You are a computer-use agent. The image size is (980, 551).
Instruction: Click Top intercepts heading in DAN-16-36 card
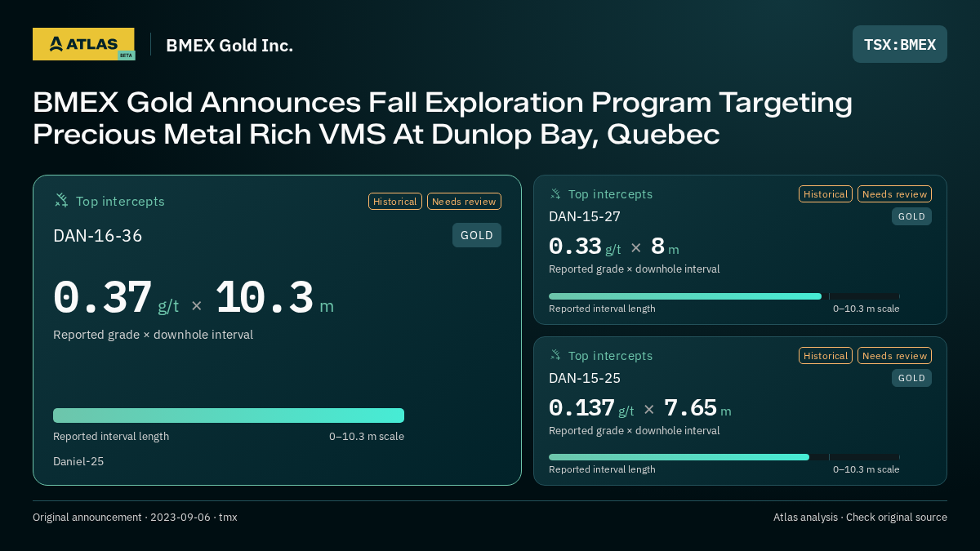[x=120, y=202]
